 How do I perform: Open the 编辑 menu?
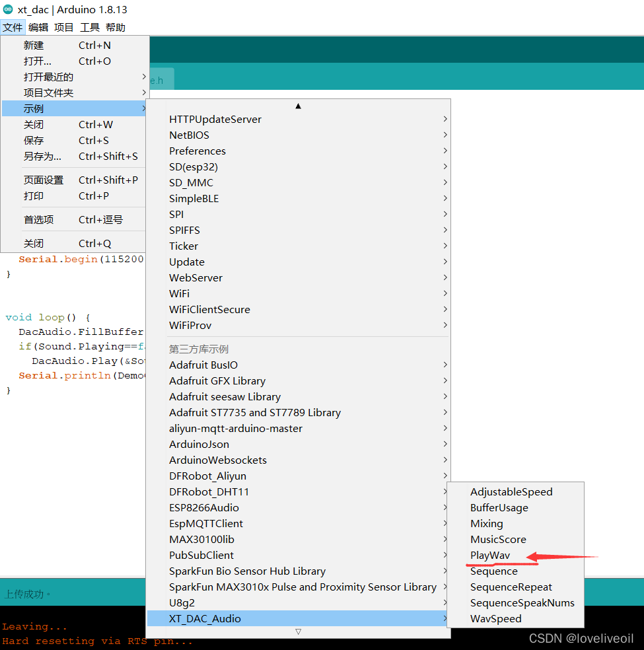tap(38, 27)
